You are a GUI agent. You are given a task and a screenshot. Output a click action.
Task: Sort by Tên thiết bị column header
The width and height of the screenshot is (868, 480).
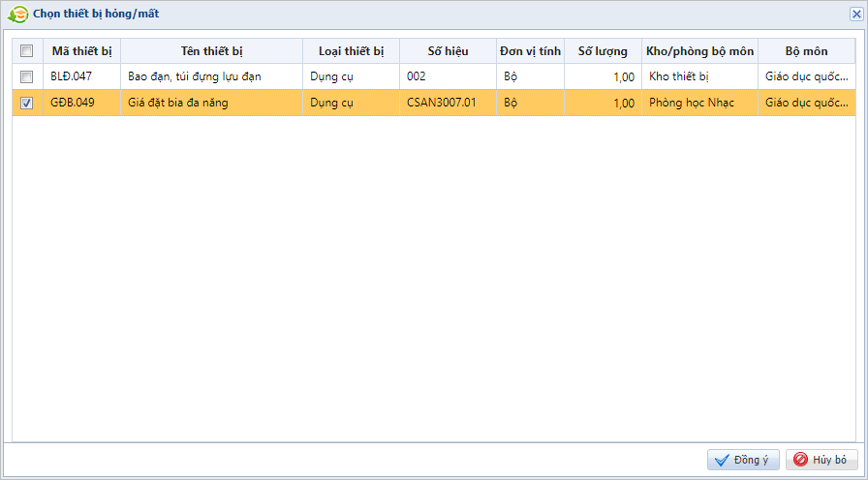212,51
